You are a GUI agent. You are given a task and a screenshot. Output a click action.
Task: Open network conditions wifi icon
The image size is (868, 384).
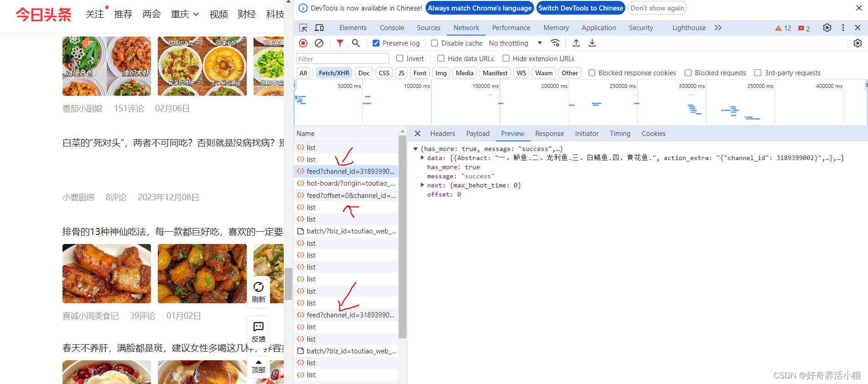(x=555, y=43)
